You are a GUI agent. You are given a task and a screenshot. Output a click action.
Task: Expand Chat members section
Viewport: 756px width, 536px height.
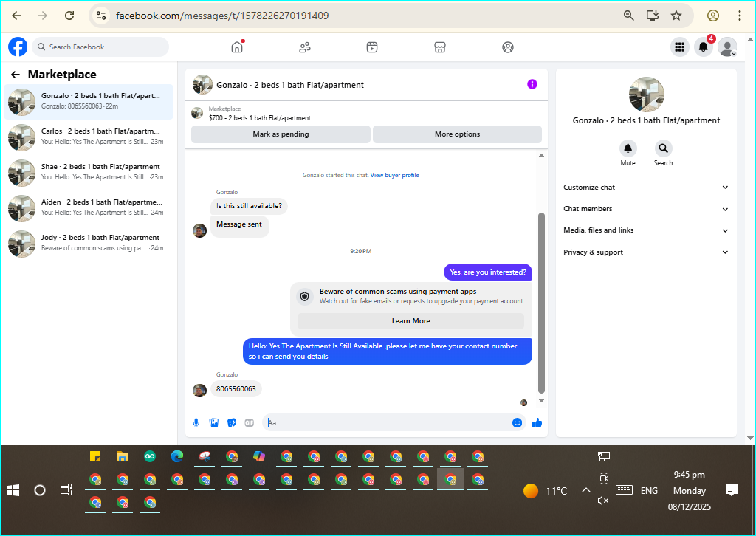645,209
